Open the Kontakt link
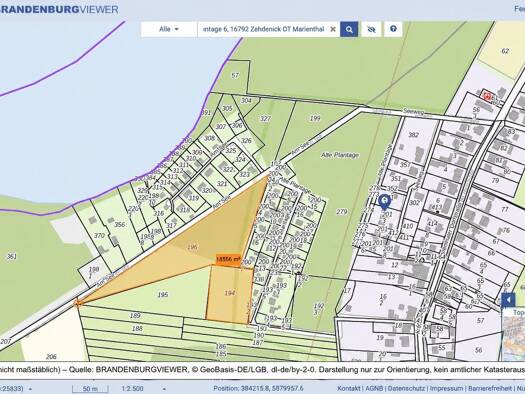Viewport: 525px width, 394px height. pyautogui.click(x=348, y=388)
